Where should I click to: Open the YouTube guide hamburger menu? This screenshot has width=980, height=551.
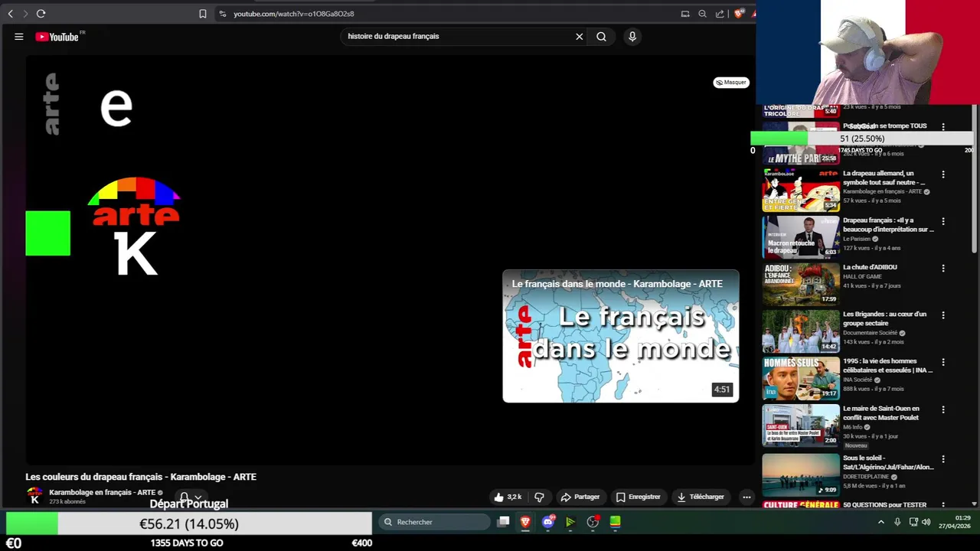tap(19, 36)
